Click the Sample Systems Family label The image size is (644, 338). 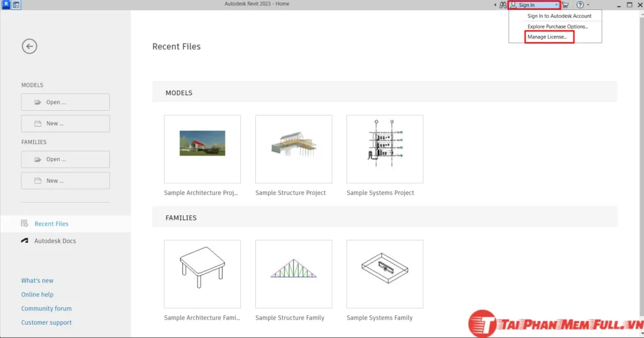379,318
